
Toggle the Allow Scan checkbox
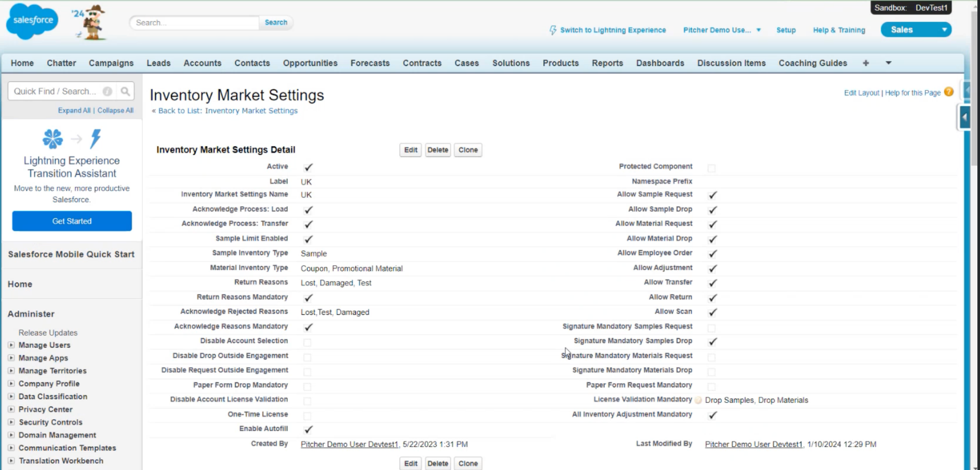[x=712, y=312]
